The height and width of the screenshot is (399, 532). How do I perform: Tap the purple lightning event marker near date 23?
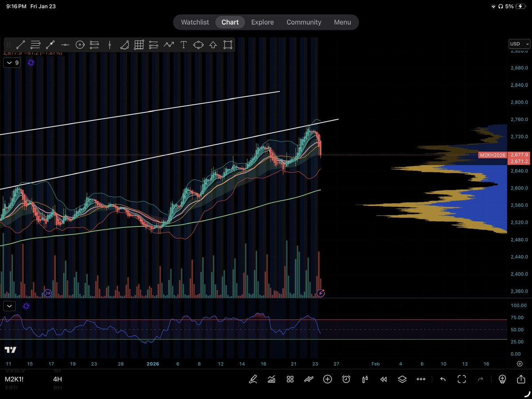321,293
